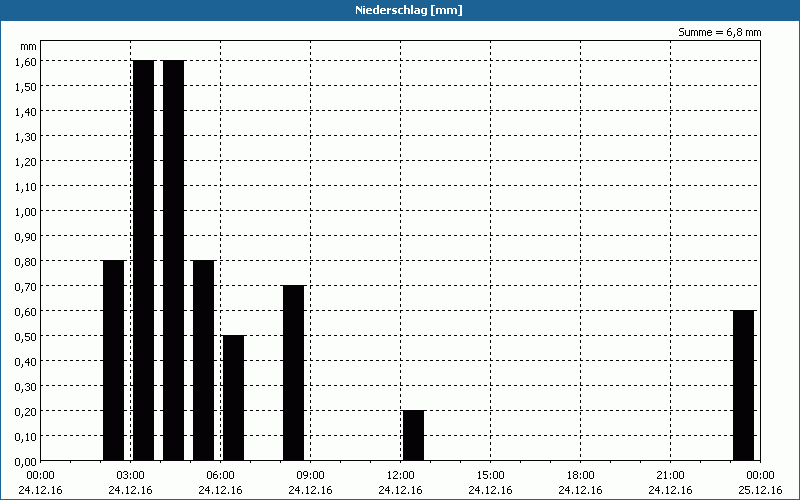Select the 0,70 bar before 09:00

[x=293, y=373]
